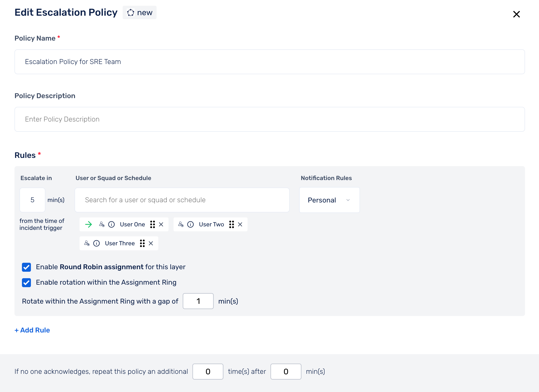Click the user or squad search field
Screen dimensions: 539x392
pyautogui.click(x=182, y=200)
